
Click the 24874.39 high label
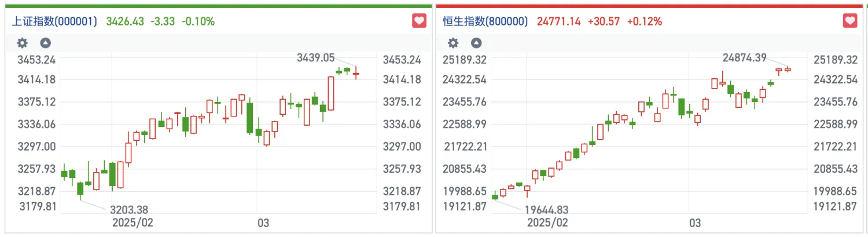click(744, 57)
